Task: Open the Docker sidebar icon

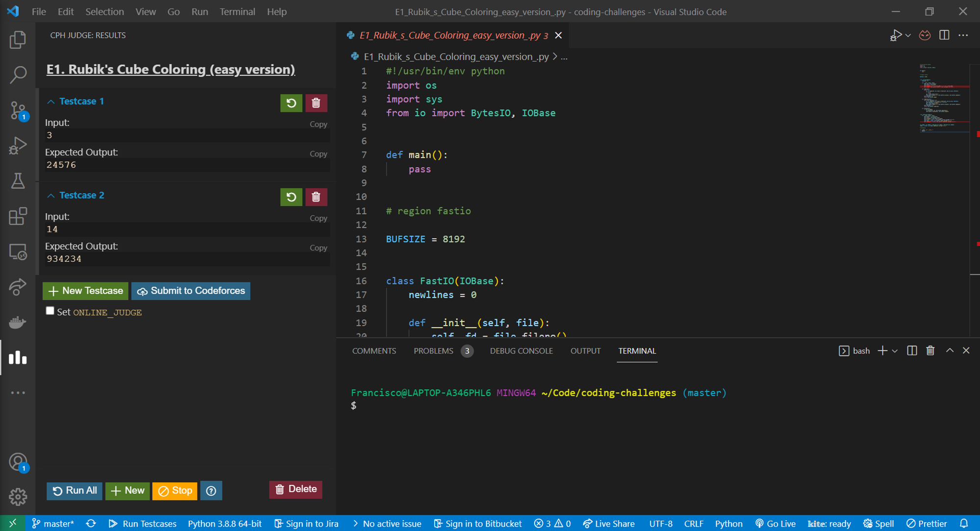Action: pos(18,322)
